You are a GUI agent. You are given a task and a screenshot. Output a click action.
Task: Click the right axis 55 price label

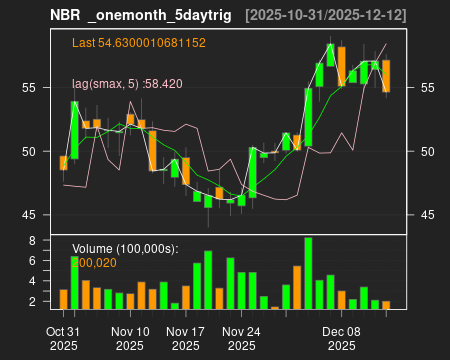[x=428, y=88]
